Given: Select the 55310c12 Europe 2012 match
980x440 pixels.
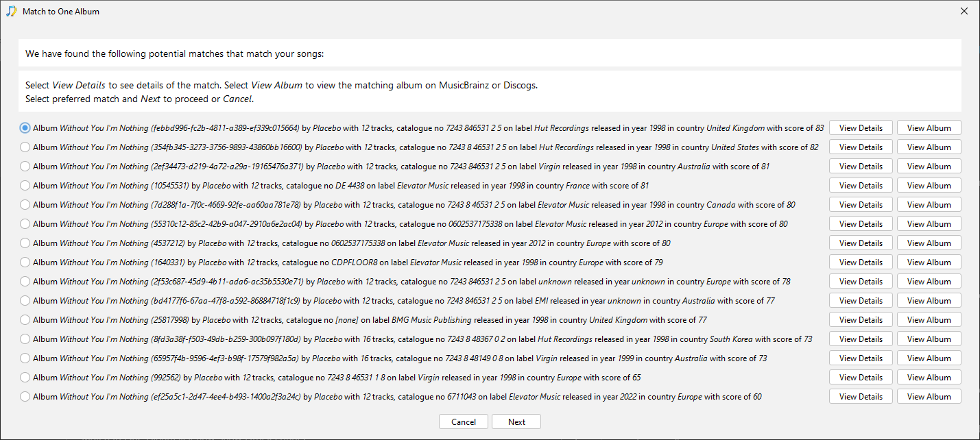Looking at the screenshot, I should coord(25,224).
